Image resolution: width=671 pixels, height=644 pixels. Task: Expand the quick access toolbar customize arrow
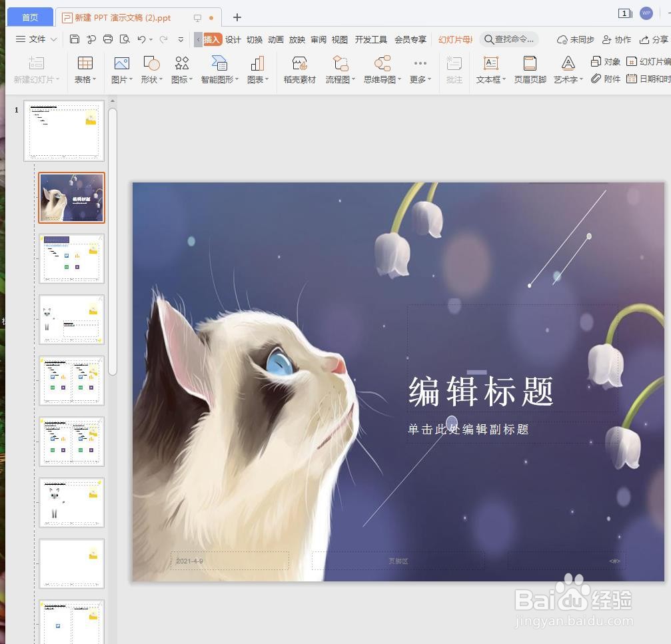tap(181, 39)
